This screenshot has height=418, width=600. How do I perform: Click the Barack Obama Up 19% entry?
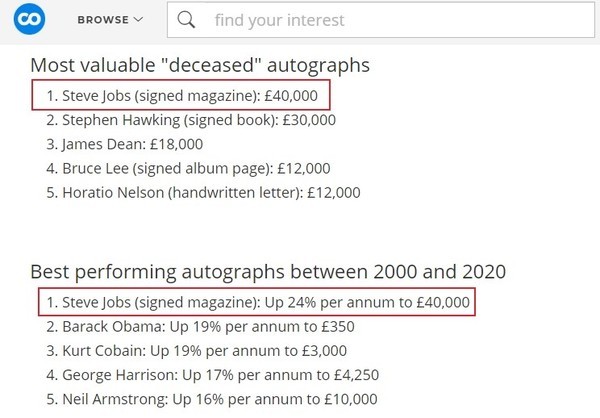click(200, 327)
